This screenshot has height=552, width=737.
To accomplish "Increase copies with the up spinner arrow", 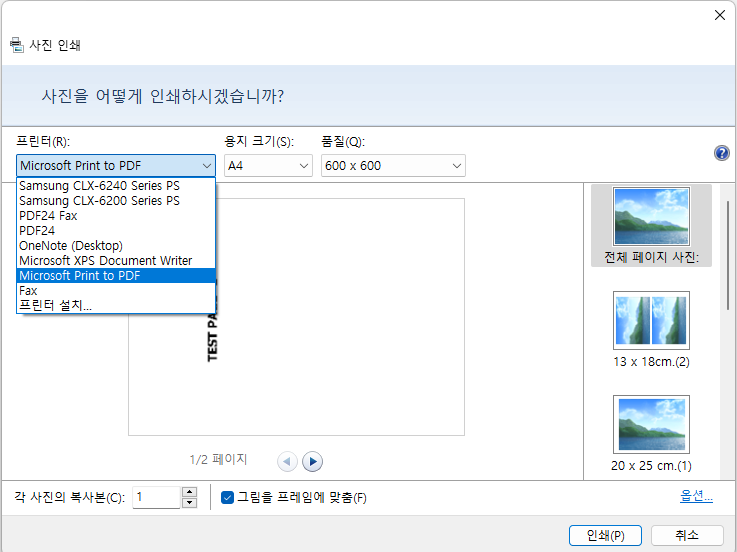I will click(189, 492).
